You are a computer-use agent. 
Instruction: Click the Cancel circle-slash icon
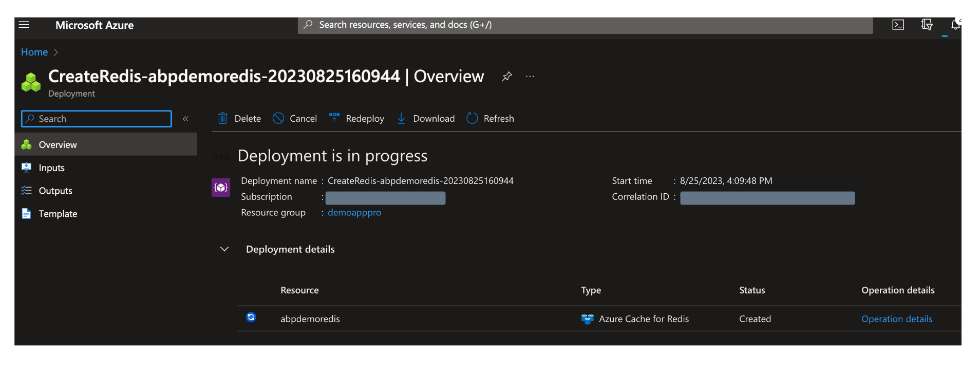pos(278,118)
